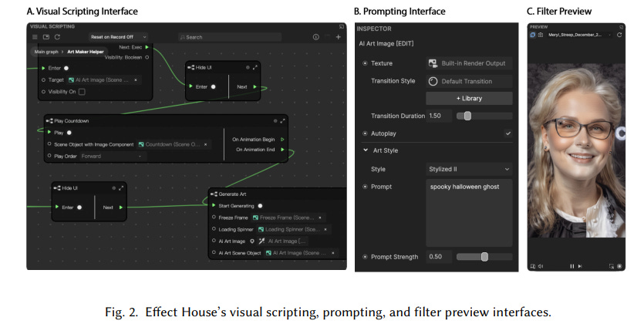
Task: Click the camera icon in the Preview panel header
Action: (541, 35)
